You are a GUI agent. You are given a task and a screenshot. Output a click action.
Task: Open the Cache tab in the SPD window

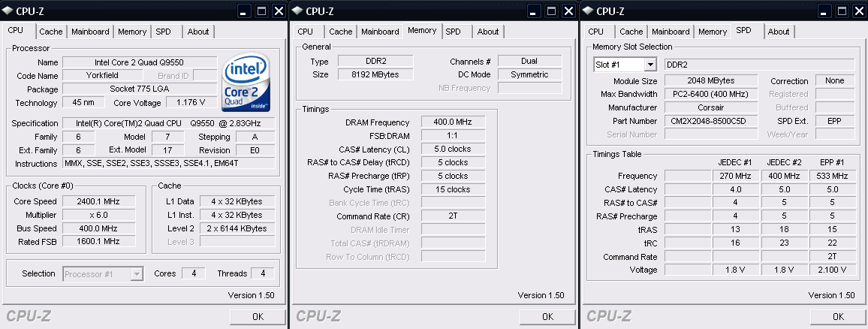coord(631,32)
